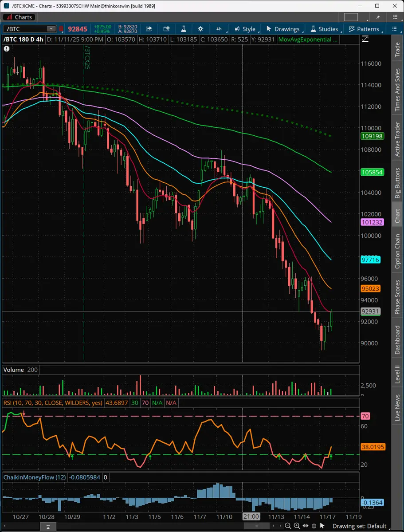Click the /BTC 180 D 4h chart title
Screen dimensions: 404x532
pyautogui.click(x=24, y=39)
